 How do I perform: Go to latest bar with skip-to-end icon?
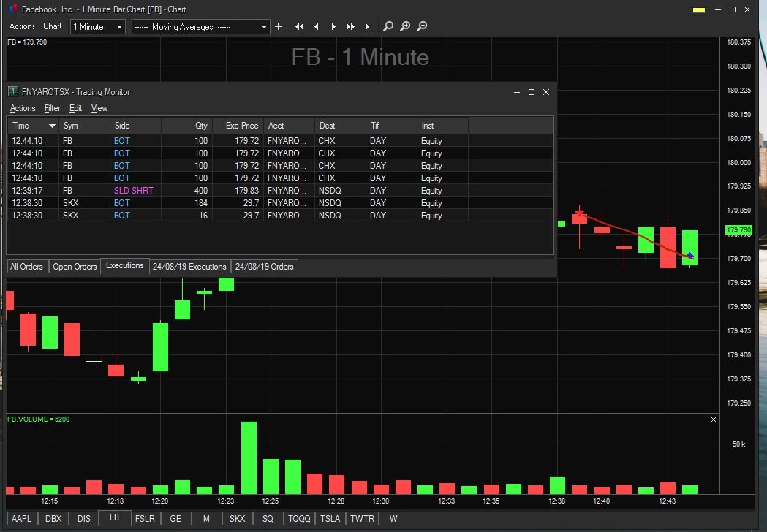coord(369,26)
